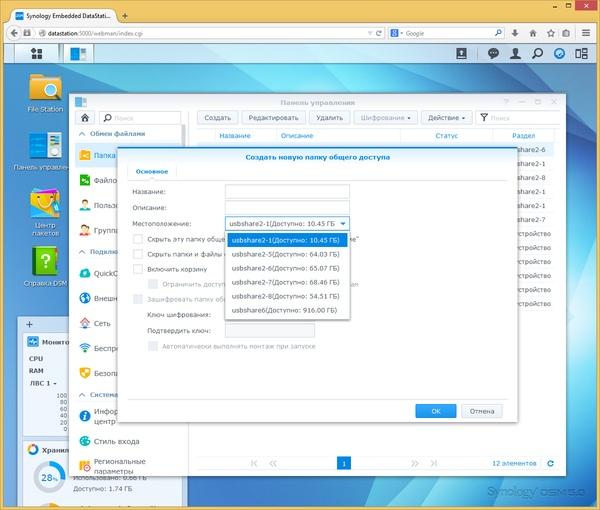This screenshot has width=600, height=510.
Task: Open QuickConnect in the sidebar
Action: click(97, 274)
